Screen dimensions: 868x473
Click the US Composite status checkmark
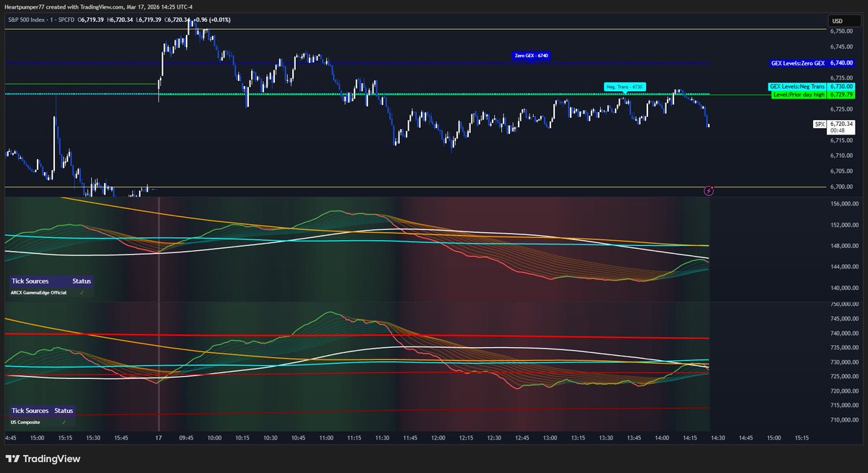(63, 422)
